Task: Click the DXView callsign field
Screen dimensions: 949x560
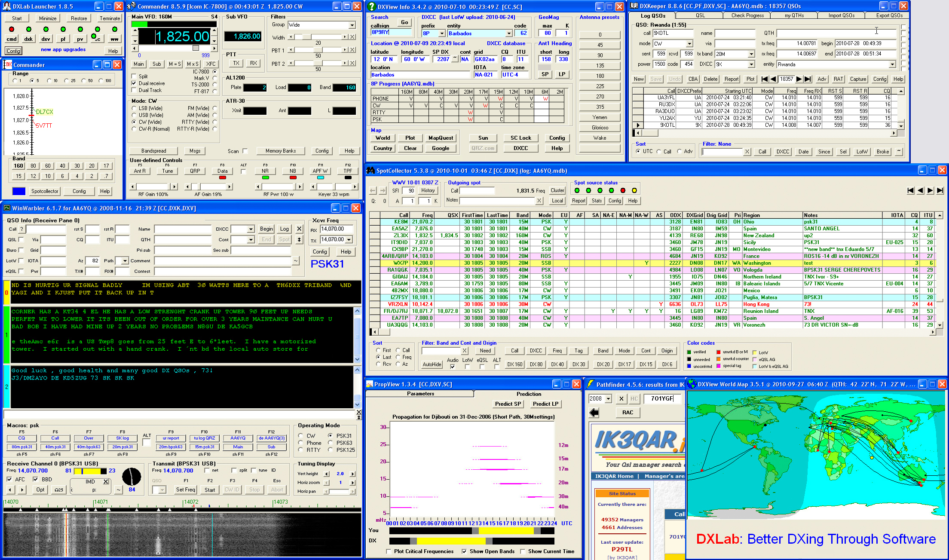Action: click(391, 32)
